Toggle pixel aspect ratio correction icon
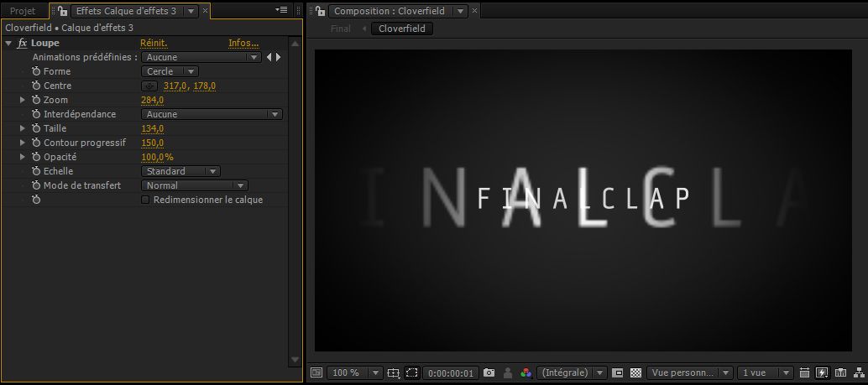868x385 pixels. point(804,372)
